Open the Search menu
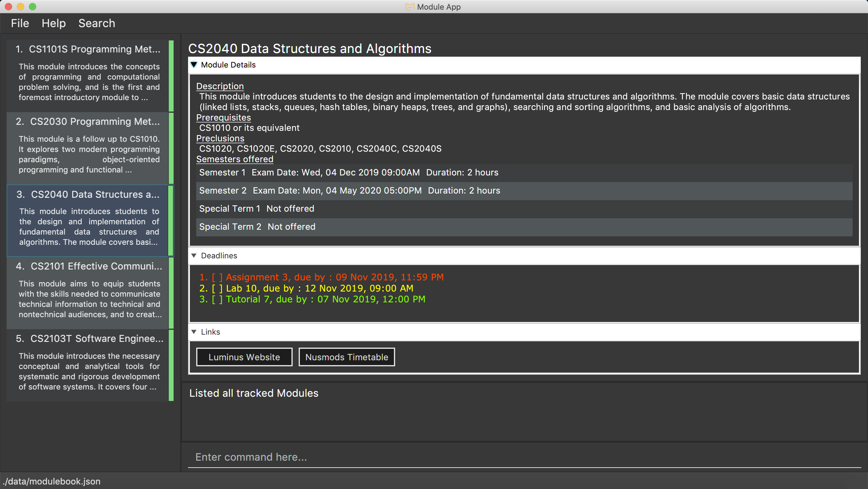The width and height of the screenshot is (868, 489). 97,23
